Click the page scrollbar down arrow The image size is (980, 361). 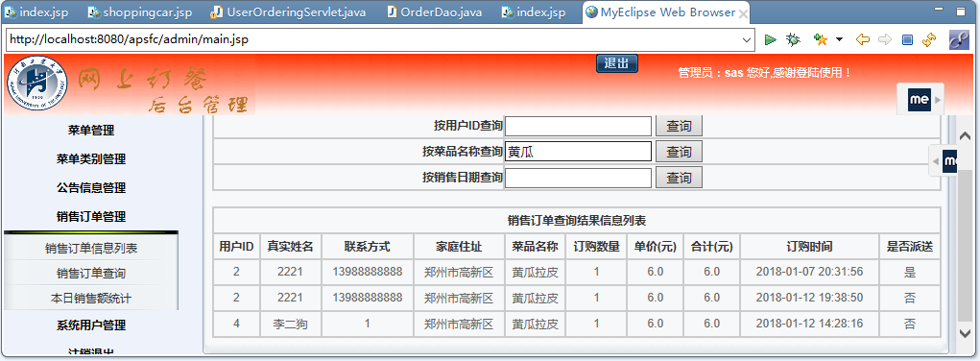965,333
